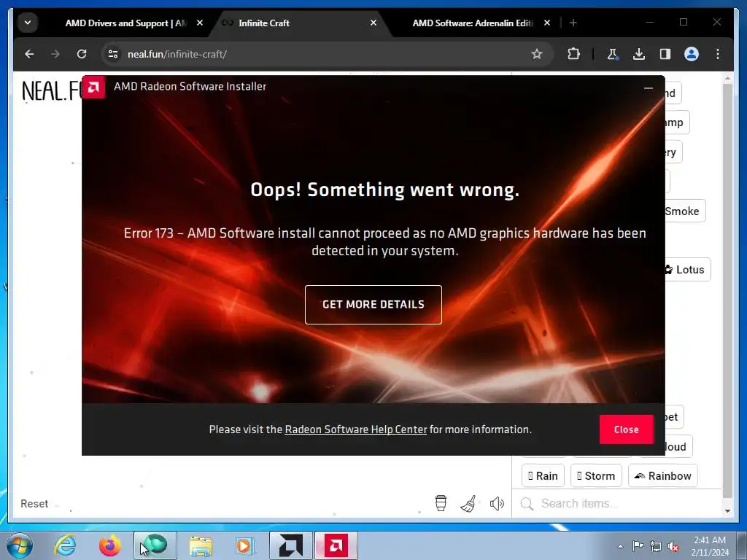Click the vertical page scrollbar
This screenshot has height=560, width=747.
tap(727, 290)
